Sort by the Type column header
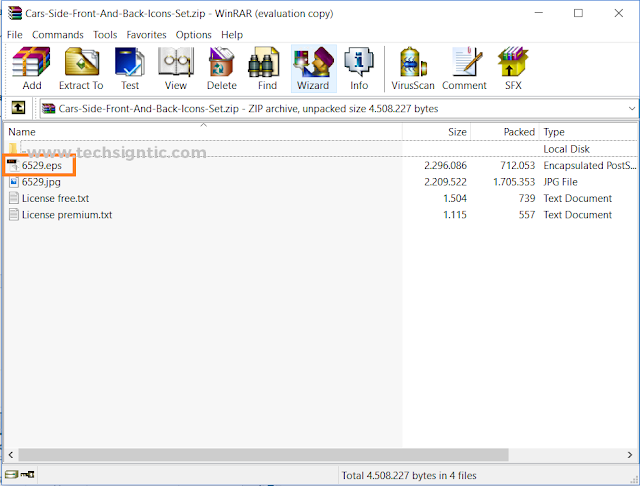The height and width of the screenshot is (486, 640). coord(588,132)
